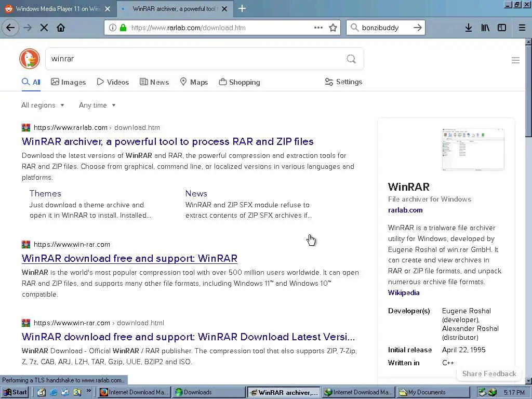This screenshot has width=532, height=399.
Task: Go back with the browser back arrow
Action: (x=10, y=28)
